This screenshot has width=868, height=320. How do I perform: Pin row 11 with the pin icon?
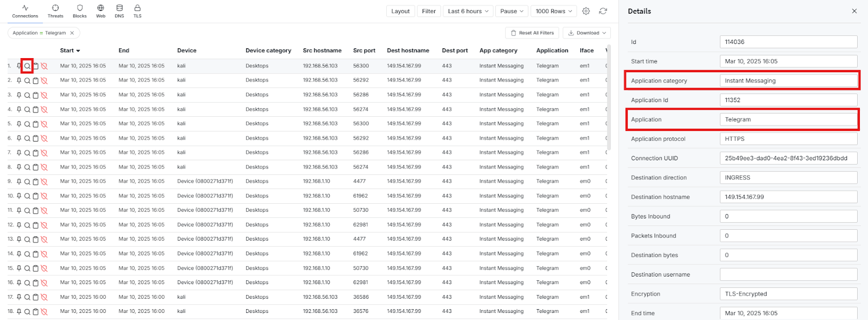(x=19, y=210)
